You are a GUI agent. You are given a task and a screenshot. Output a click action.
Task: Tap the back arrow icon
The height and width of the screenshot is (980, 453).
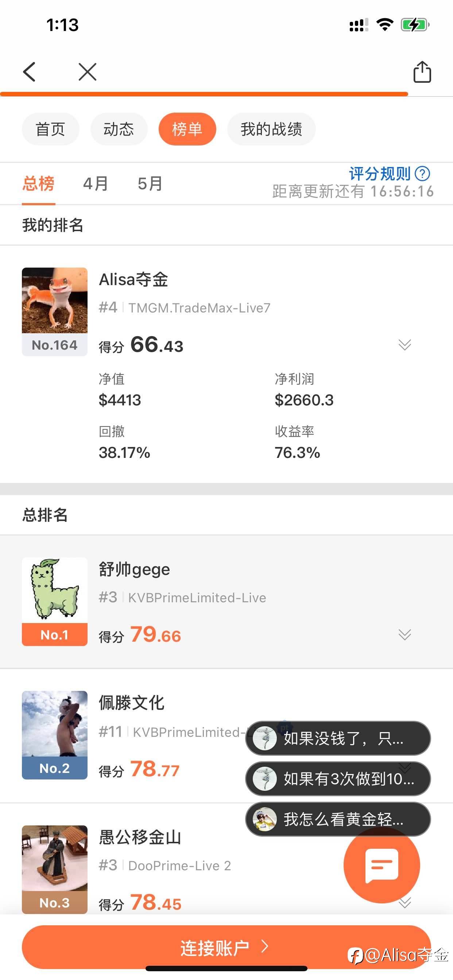[x=29, y=71]
